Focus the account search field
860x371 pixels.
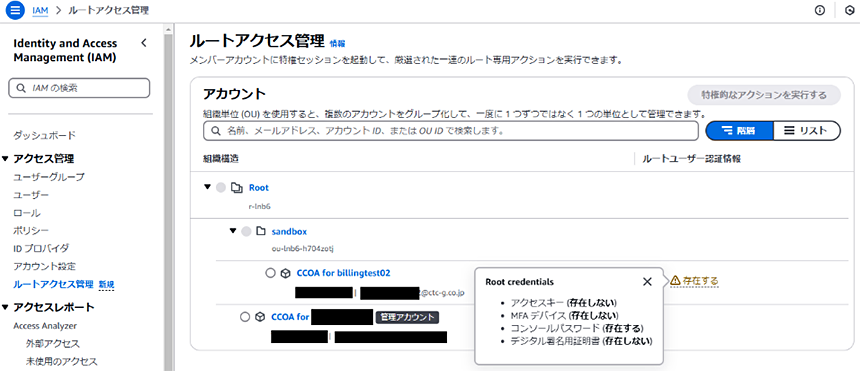point(450,131)
